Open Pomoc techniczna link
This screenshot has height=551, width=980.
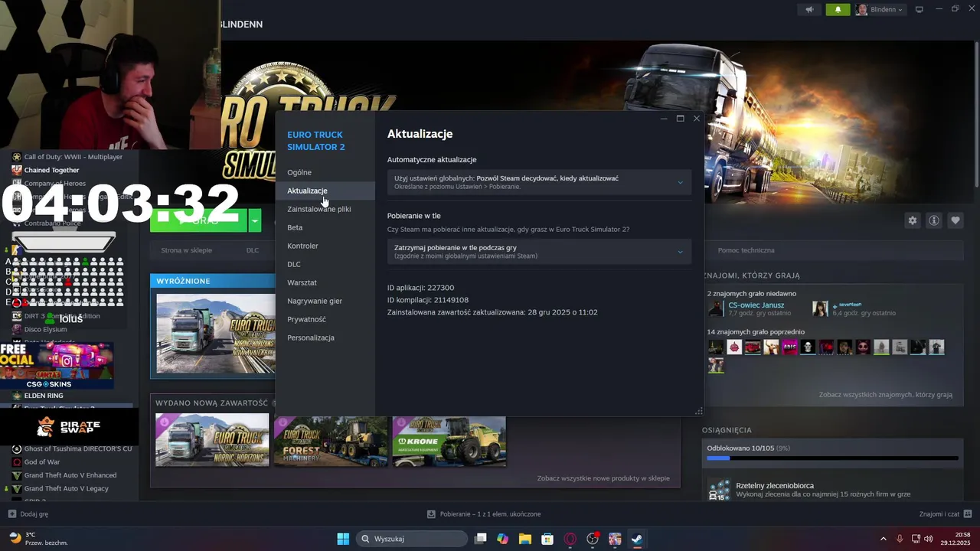pyautogui.click(x=746, y=250)
